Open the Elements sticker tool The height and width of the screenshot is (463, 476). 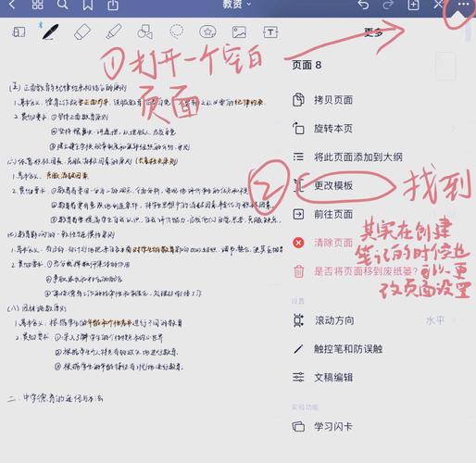pos(207,31)
